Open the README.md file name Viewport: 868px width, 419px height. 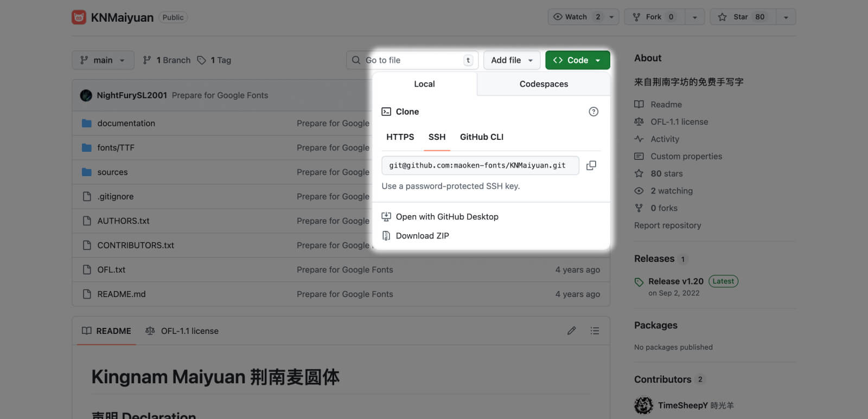122,294
